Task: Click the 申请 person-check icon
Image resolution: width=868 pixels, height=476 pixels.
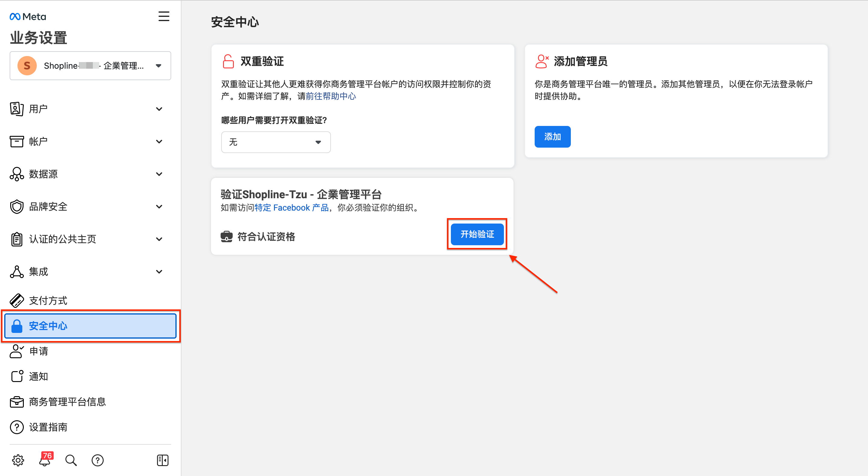Action: (x=17, y=351)
